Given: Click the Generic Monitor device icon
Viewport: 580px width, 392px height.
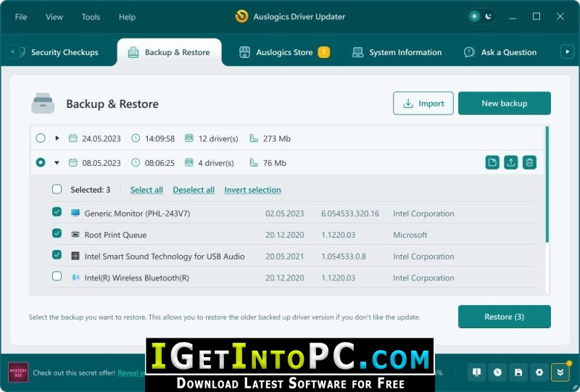Looking at the screenshot, I should [x=75, y=213].
